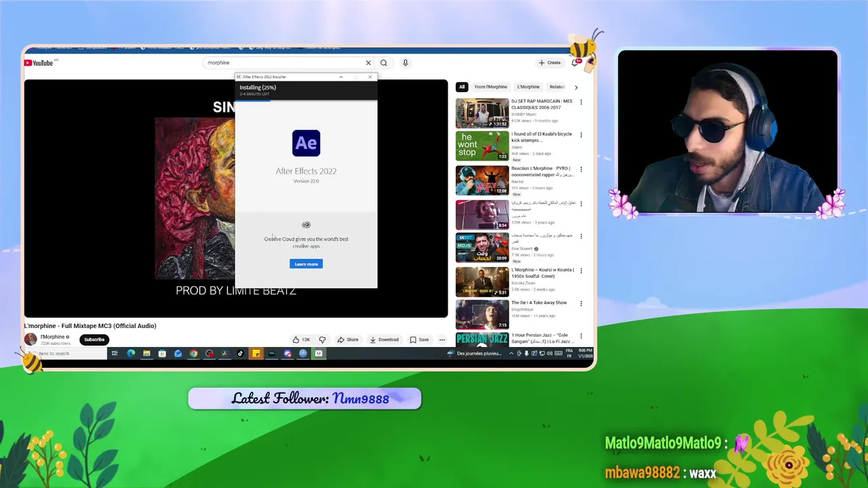
Task: Open the Mail app from the taskbar
Action: [178, 353]
